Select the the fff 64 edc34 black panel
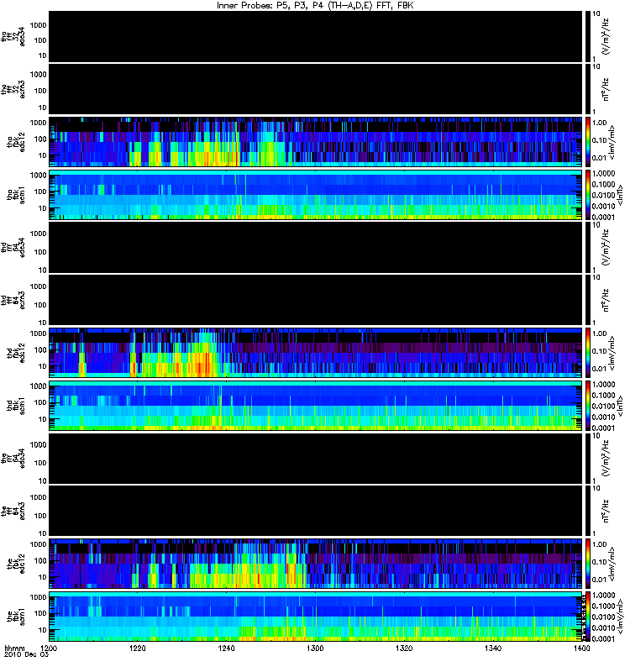Image resolution: width=630 pixels, height=672 pixels. (x=316, y=459)
